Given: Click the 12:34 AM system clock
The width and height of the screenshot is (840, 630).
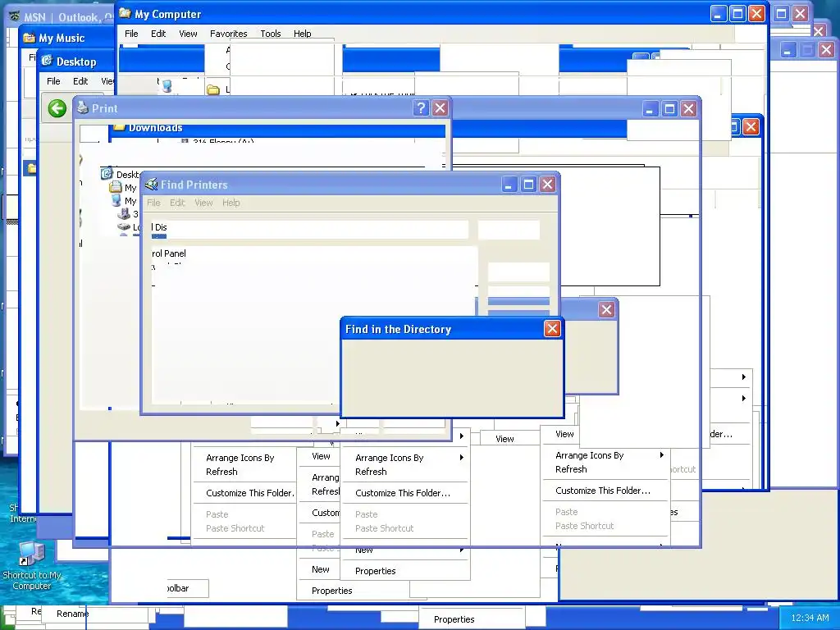Looking at the screenshot, I should click(810, 617).
